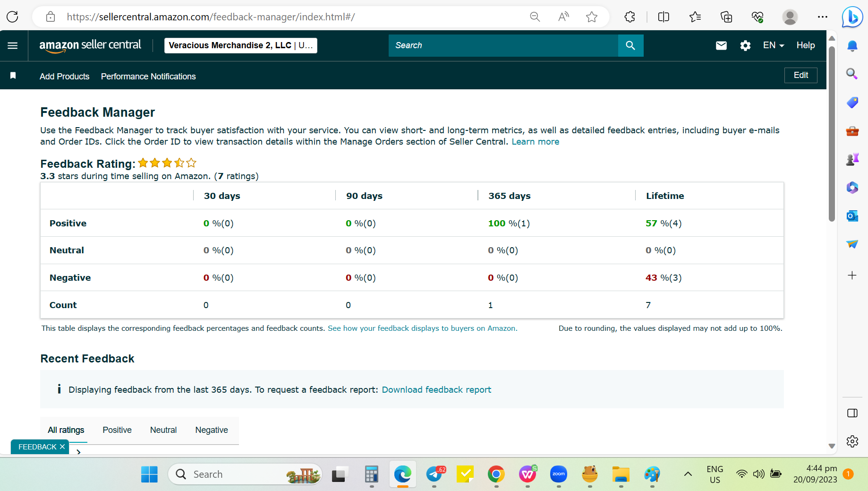Image resolution: width=868 pixels, height=491 pixels.
Task: Open Read Aloud icon in address bar
Action: click(x=563, y=17)
